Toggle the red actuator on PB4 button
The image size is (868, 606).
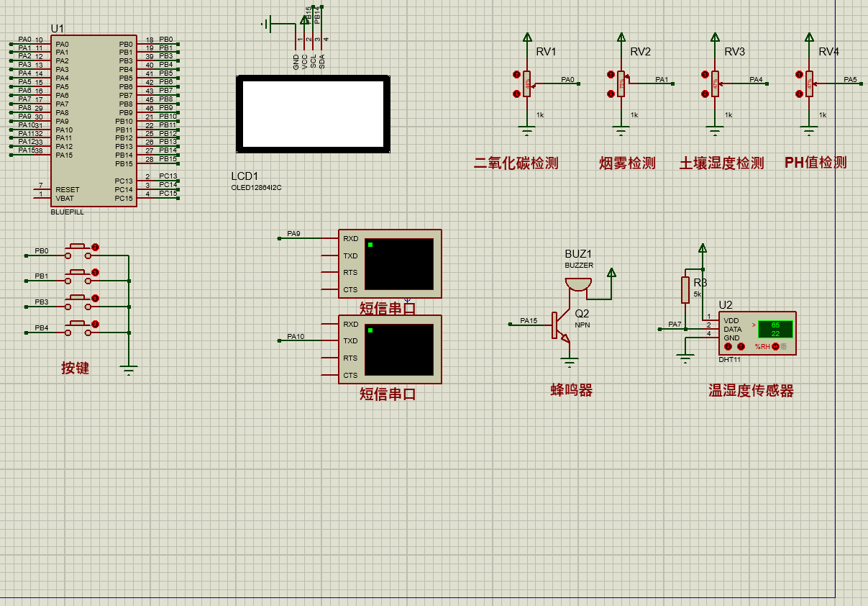coord(95,324)
